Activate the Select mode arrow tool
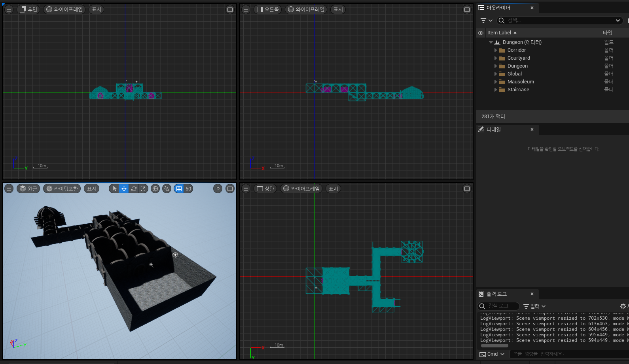 point(114,189)
